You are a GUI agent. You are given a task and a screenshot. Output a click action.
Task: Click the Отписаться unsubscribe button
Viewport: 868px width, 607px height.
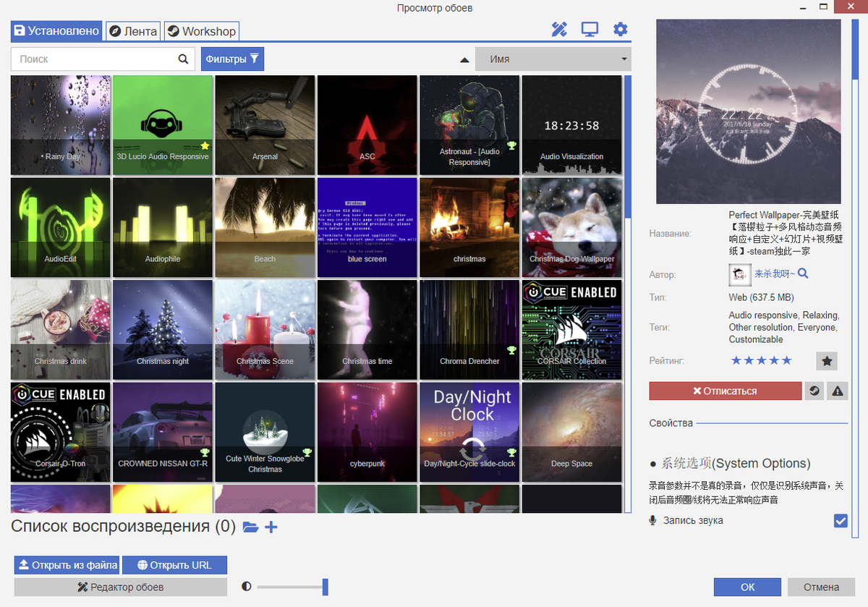pyautogui.click(x=726, y=391)
